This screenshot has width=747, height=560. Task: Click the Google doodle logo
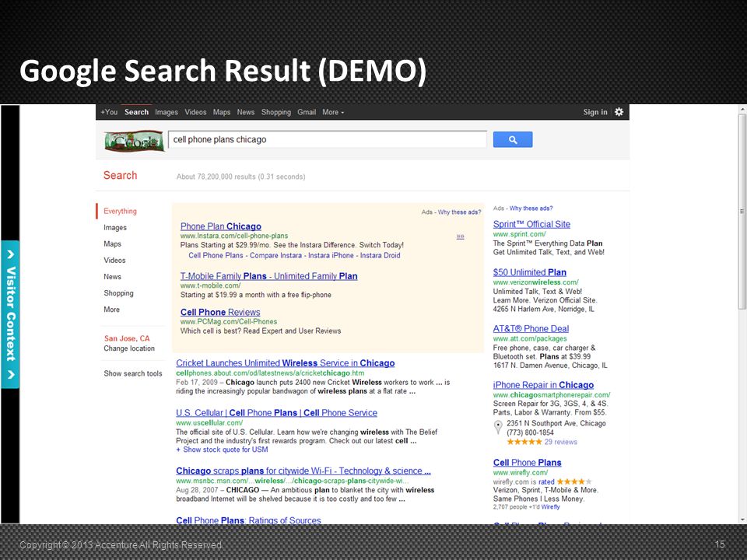(x=135, y=141)
